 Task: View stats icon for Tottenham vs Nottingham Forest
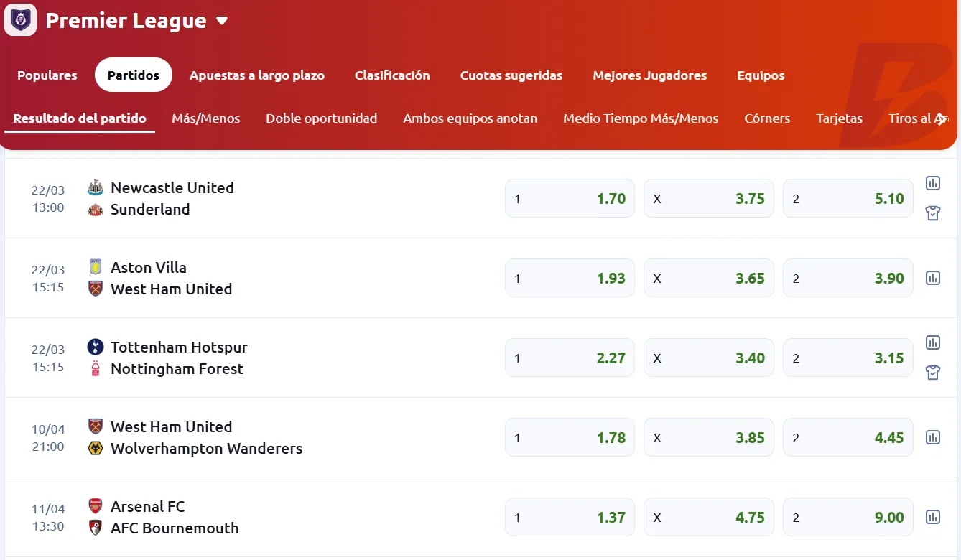[932, 342]
